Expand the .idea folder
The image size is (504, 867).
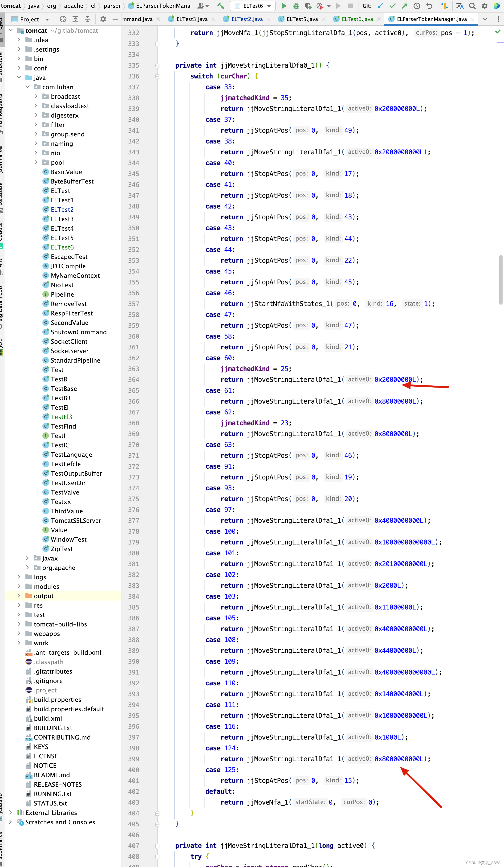click(x=19, y=40)
